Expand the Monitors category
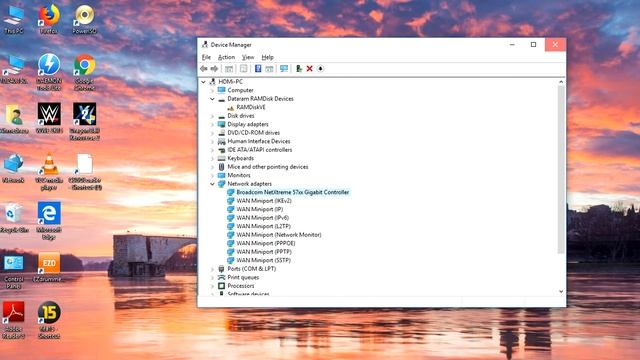The image size is (640, 360). pyautogui.click(x=212, y=176)
